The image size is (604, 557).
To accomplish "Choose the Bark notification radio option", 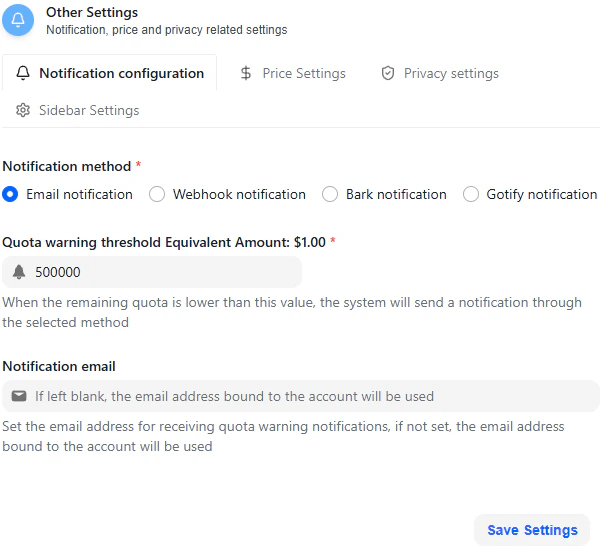I will [x=330, y=194].
